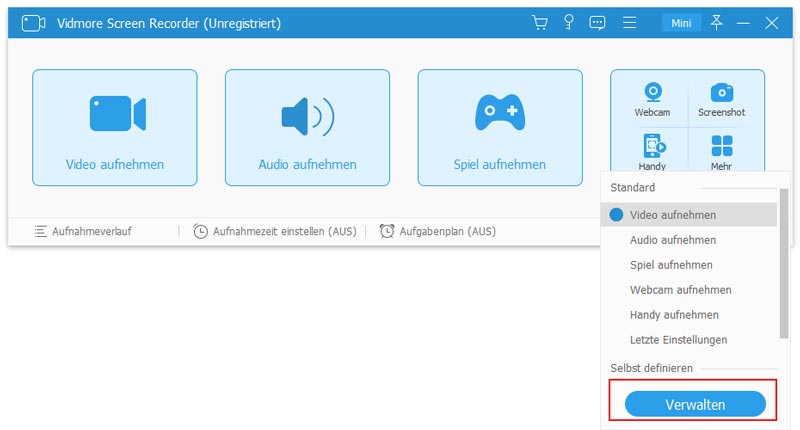This screenshot has height=430, width=800.
Task: Open Aufgabenplan (AUS) schedule
Action: tap(438, 231)
